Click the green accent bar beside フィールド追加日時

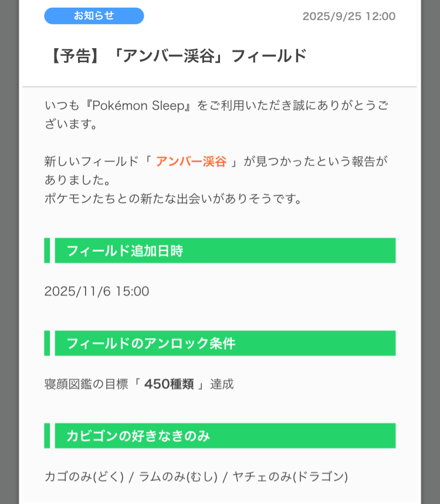47,251
